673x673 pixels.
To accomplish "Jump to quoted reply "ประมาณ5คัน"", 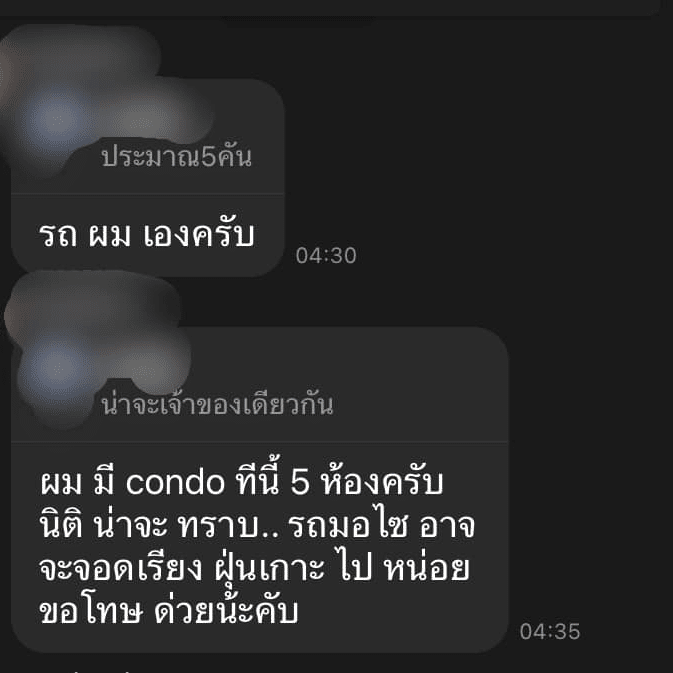I will [x=176, y=157].
